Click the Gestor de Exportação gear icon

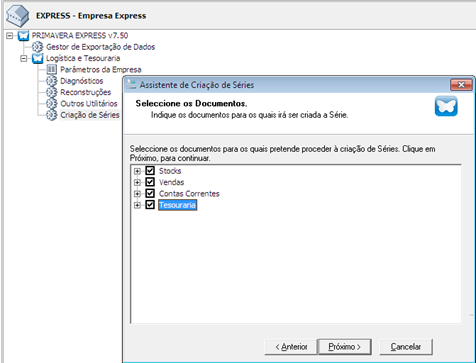(x=38, y=47)
